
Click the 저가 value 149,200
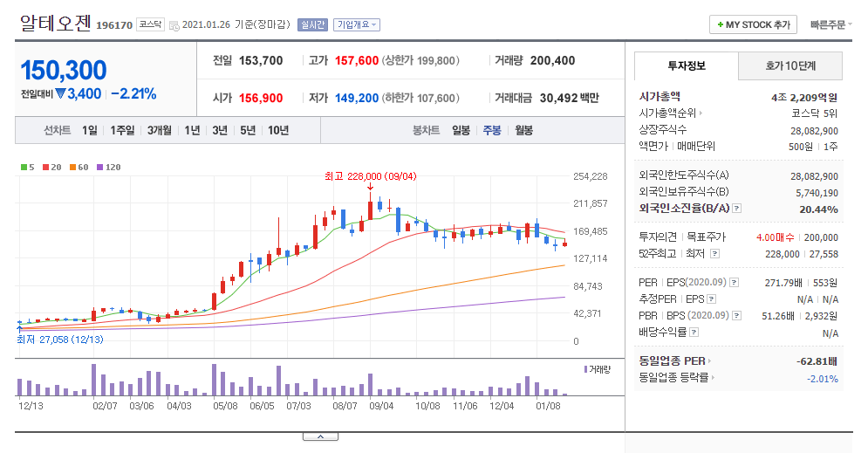point(357,98)
